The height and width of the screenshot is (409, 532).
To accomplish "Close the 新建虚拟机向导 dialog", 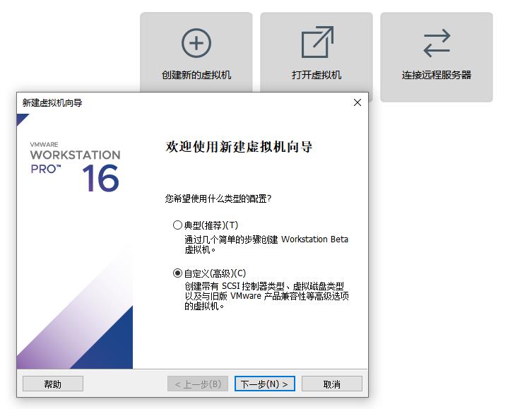I will (357, 102).
